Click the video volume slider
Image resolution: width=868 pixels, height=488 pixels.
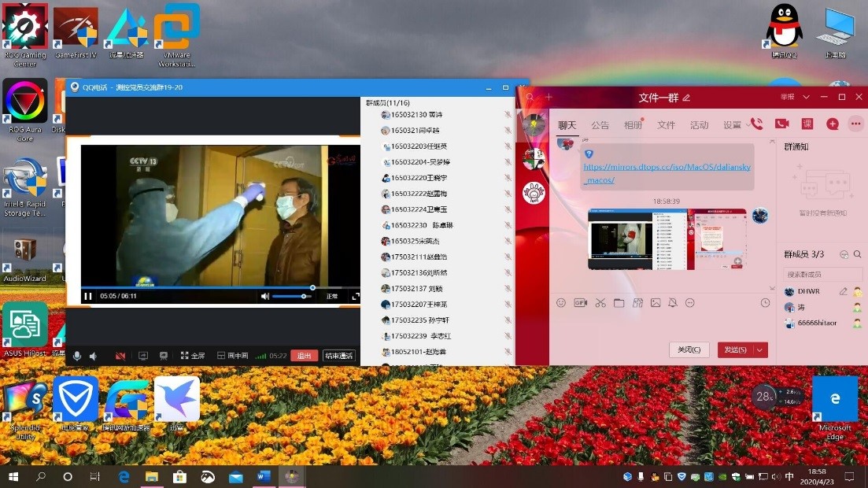292,296
